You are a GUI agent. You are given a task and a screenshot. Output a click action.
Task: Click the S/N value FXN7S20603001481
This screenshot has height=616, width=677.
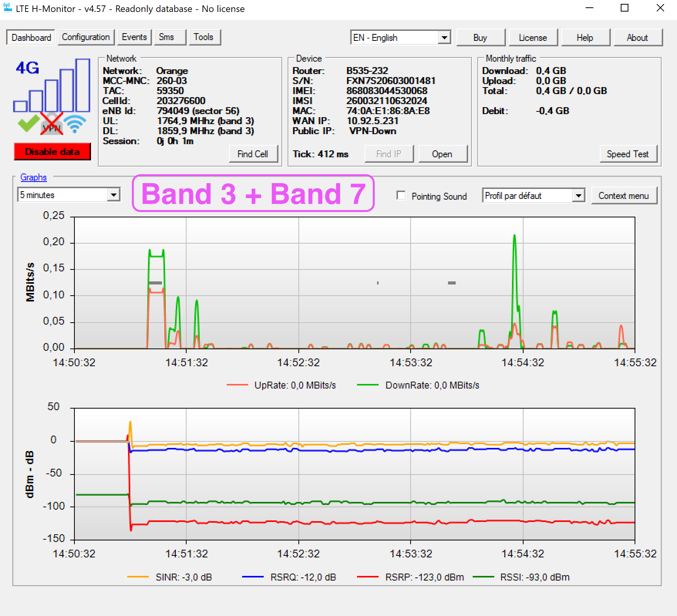coord(391,81)
